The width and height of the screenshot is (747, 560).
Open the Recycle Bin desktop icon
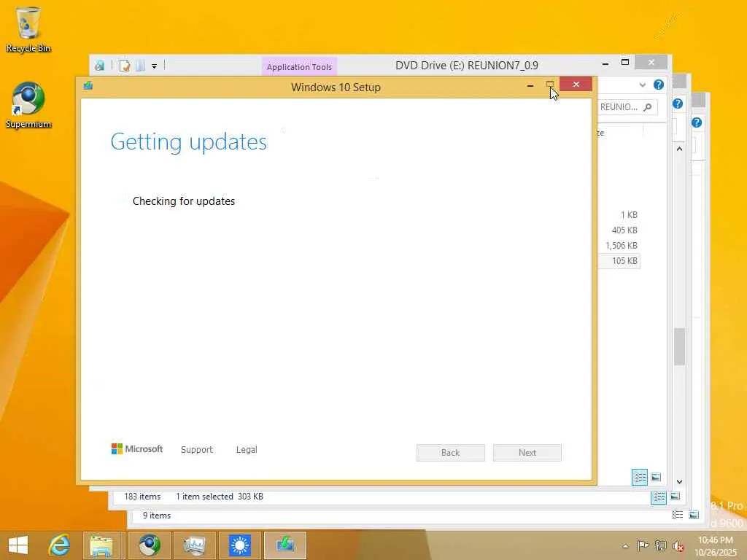(x=28, y=28)
